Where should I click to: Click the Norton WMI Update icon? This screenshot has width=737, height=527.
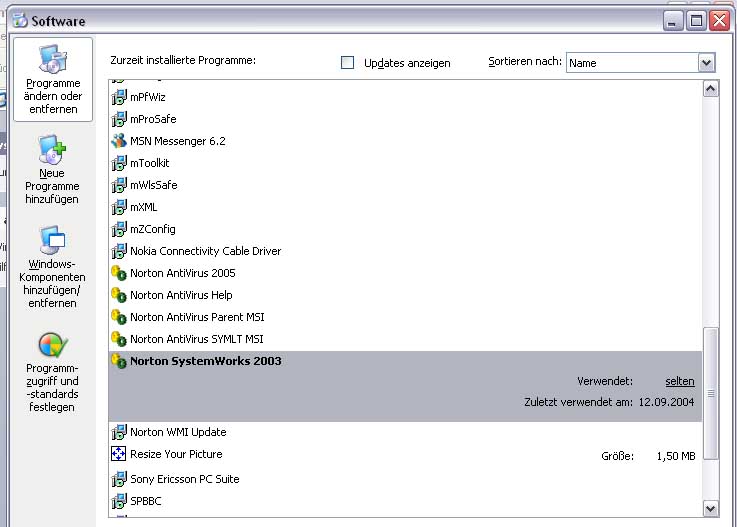pyautogui.click(x=119, y=432)
